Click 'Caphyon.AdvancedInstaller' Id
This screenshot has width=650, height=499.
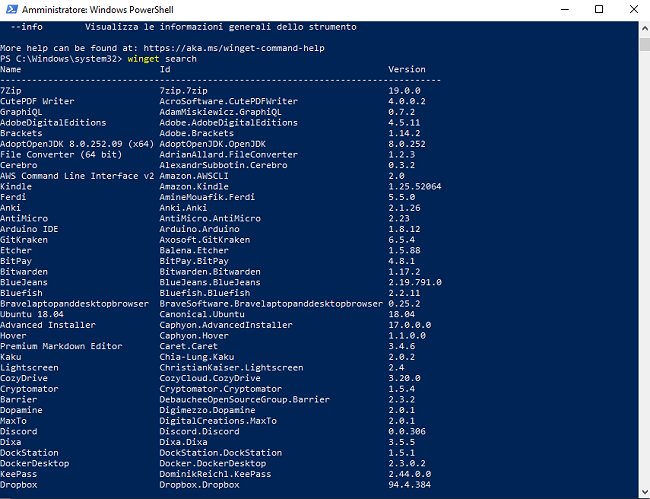[226, 325]
